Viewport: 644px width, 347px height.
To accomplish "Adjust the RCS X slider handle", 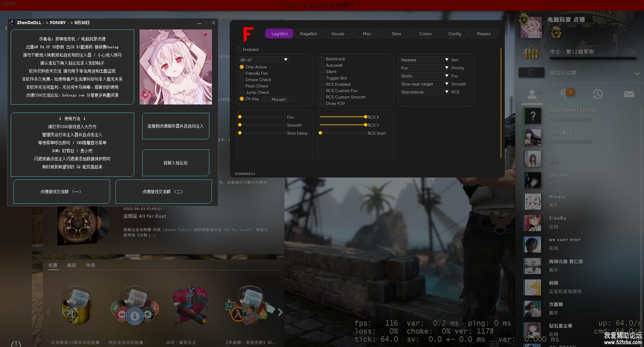I will pos(365,117).
